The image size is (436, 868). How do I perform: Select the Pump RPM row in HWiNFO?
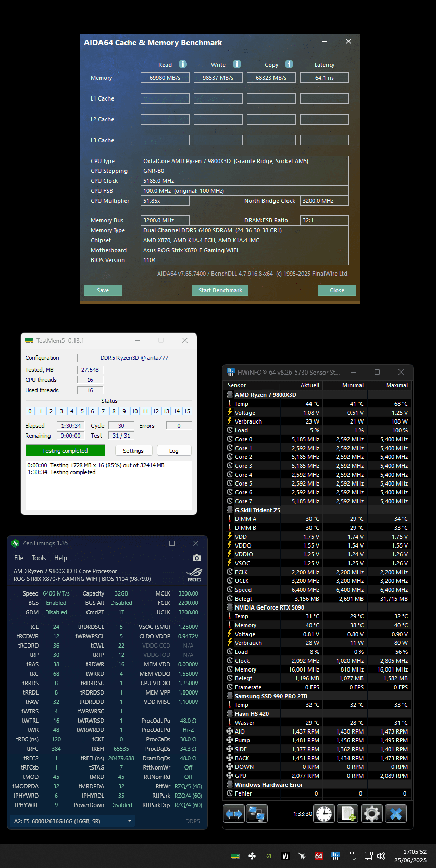317,740
